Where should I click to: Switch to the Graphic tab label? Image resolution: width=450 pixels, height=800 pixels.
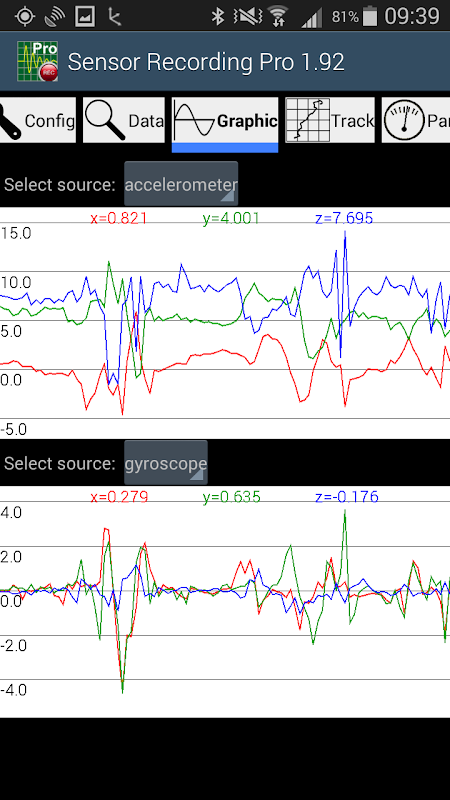(247, 121)
